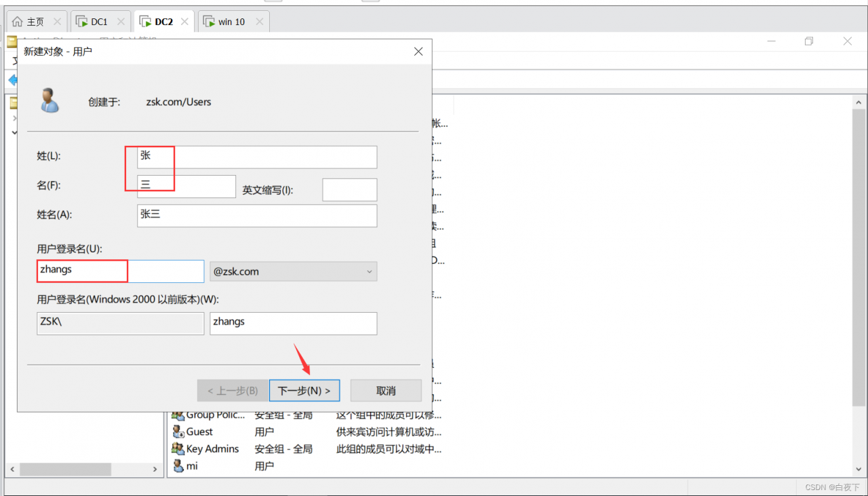The height and width of the screenshot is (496, 868).
Task: Collapse the expanded tree node in left pane
Action: [x=14, y=133]
